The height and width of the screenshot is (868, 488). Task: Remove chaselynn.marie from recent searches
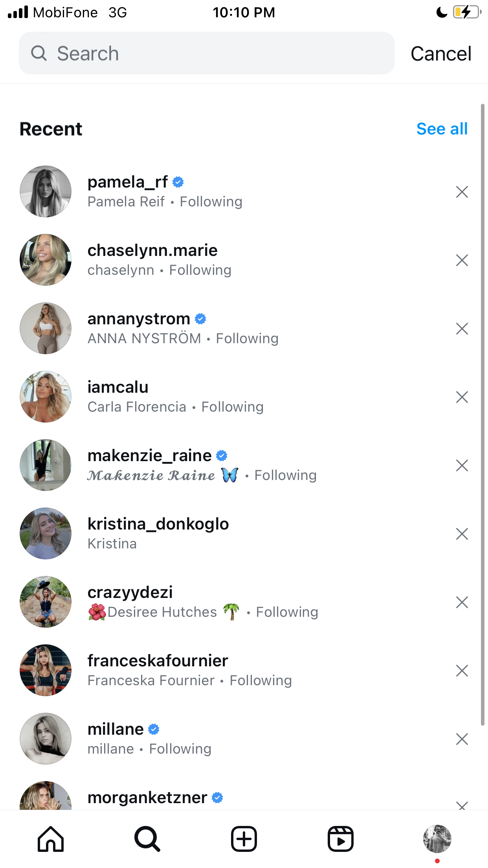(462, 260)
